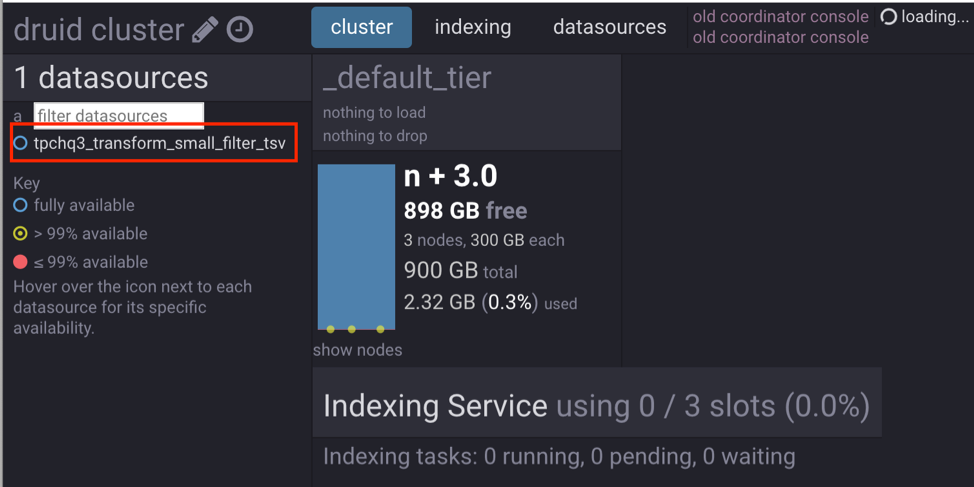Select the tpchq3_transform_small_filter_tsv datasource
974x487 pixels.
pyautogui.click(x=159, y=143)
